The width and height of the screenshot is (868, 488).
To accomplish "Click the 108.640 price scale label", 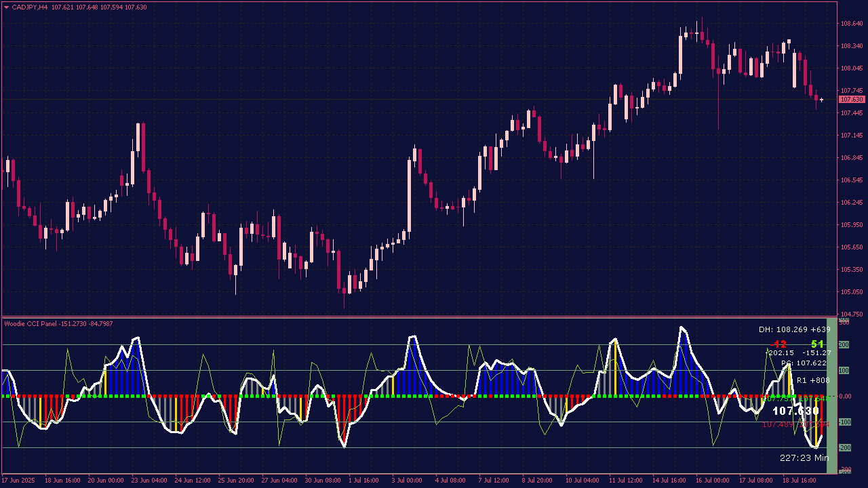I will (851, 24).
